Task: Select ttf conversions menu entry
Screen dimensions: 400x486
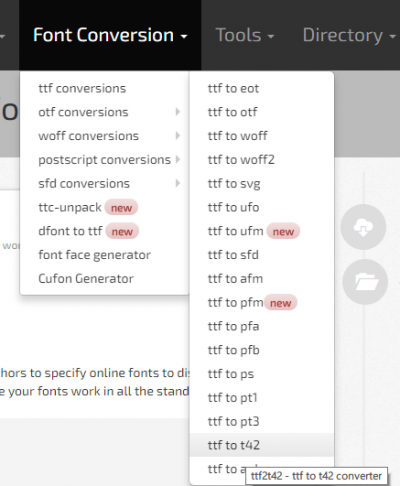Action: coord(105,89)
